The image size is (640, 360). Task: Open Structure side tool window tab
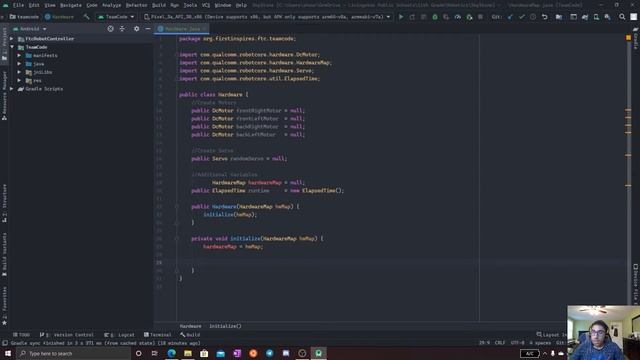(4, 203)
